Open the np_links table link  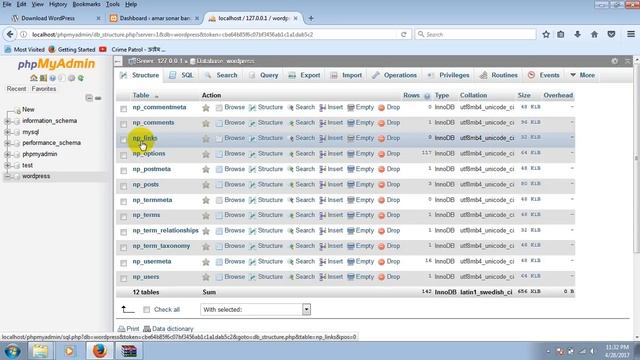[144, 138]
